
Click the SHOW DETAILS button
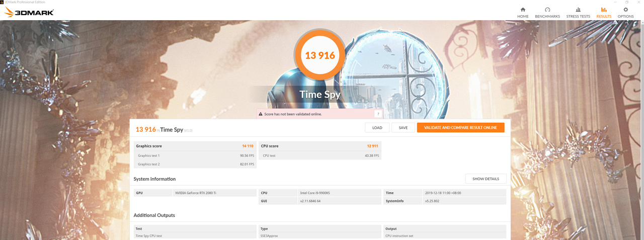coord(486,179)
